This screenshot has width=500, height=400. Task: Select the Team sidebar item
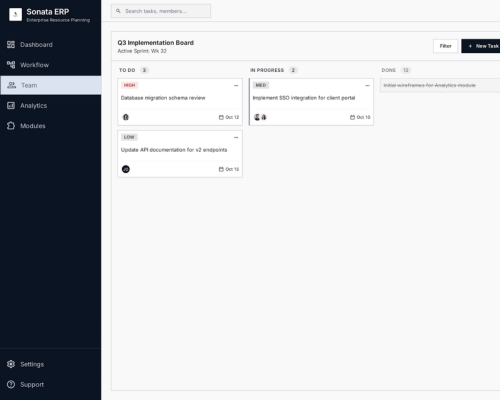point(51,85)
